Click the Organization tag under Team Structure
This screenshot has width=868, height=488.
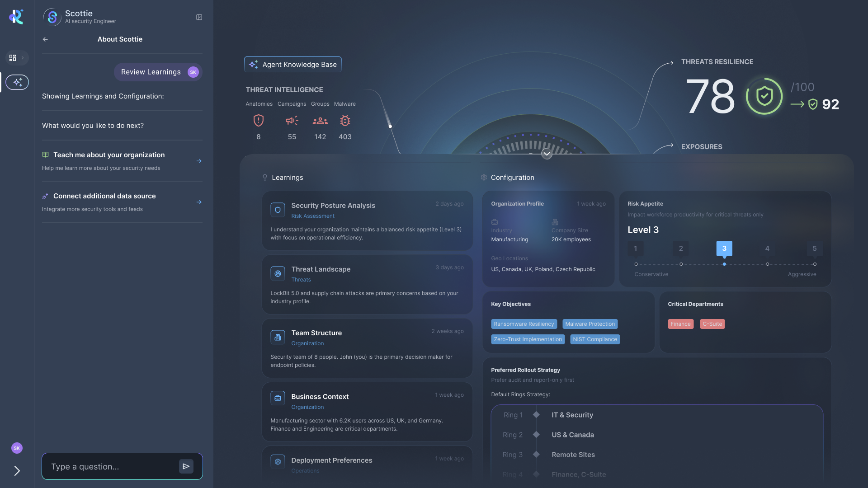pyautogui.click(x=307, y=343)
